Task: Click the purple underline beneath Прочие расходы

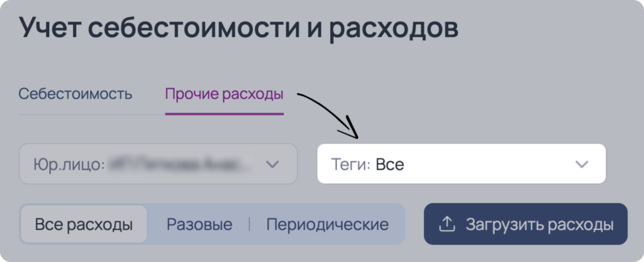Action: click(x=225, y=114)
